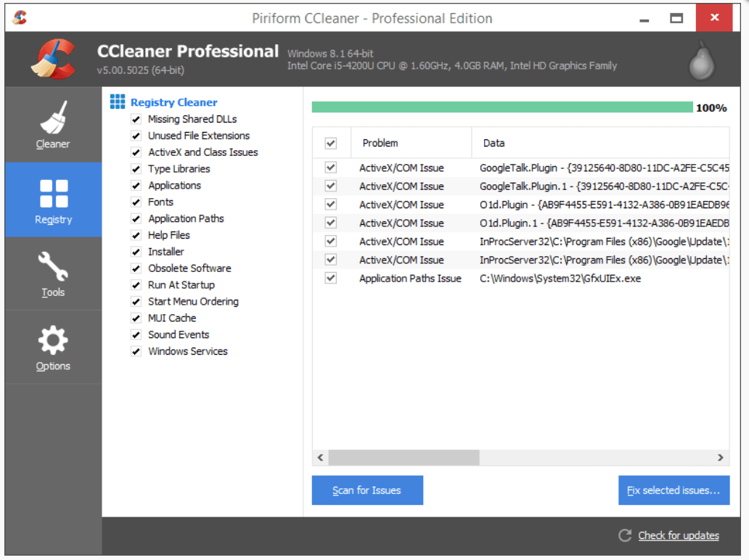Click the Windows 8.1 64-bit system info text
Viewport: 749px width, 560px height.
tap(330, 54)
